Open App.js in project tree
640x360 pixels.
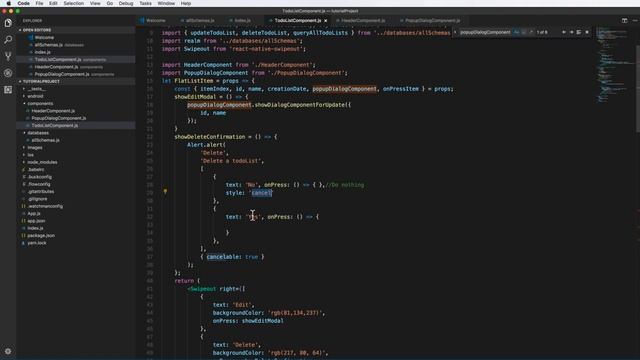[34, 214]
